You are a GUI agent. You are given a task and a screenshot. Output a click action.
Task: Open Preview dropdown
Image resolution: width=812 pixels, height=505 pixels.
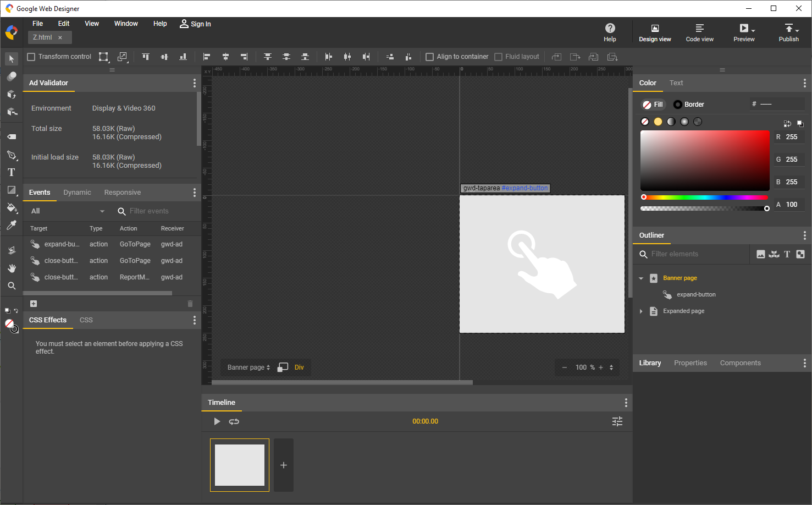(753, 30)
